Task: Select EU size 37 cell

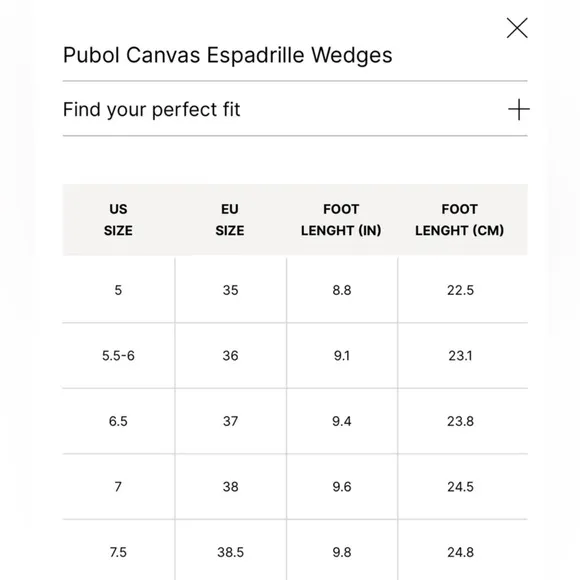Action: (x=230, y=421)
